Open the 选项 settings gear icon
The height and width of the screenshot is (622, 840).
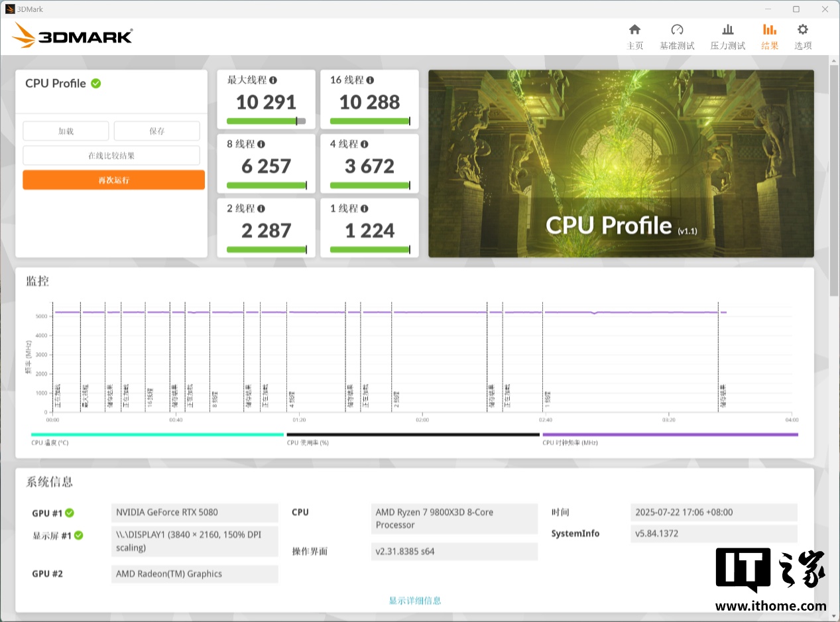802,30
